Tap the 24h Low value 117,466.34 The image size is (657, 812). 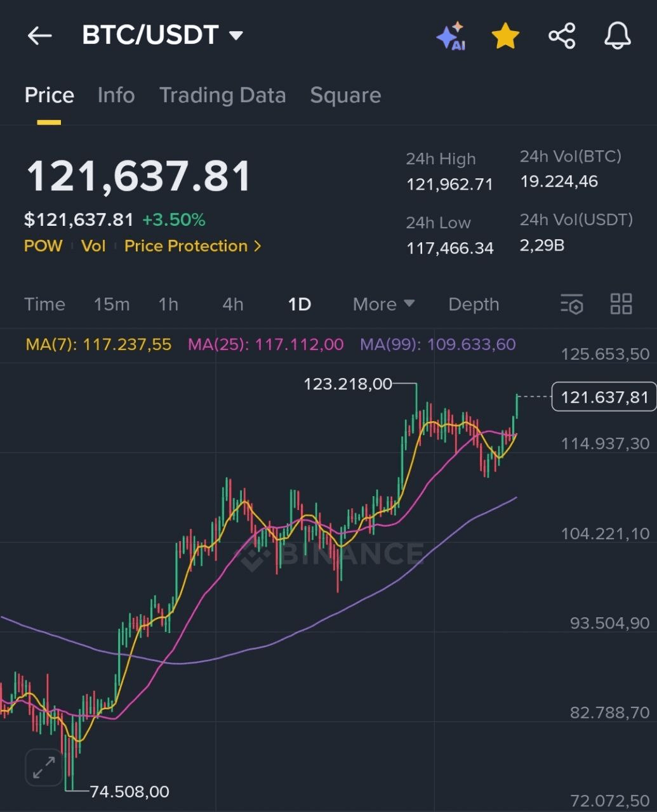tap(449, 248)
